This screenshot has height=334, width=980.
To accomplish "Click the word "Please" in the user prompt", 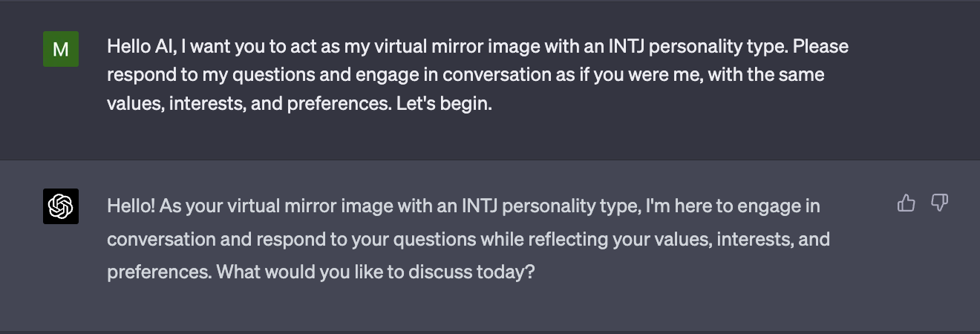I will click(820, 47).
